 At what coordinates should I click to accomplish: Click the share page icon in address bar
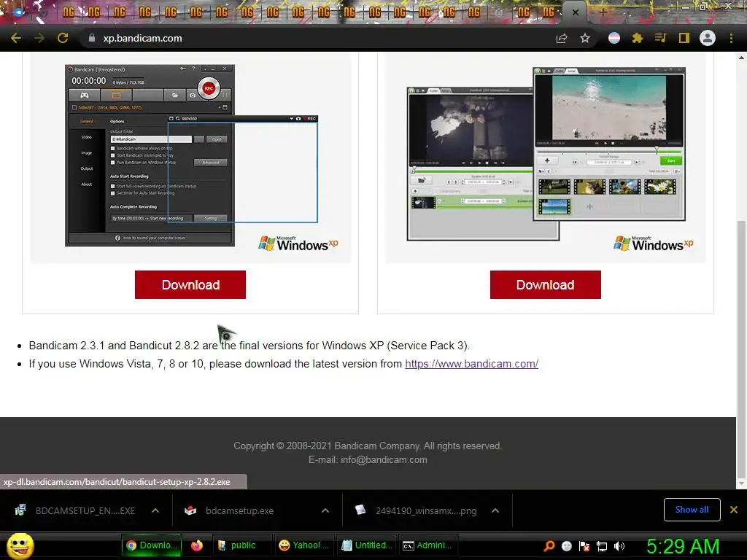click(x=562, y=38)
